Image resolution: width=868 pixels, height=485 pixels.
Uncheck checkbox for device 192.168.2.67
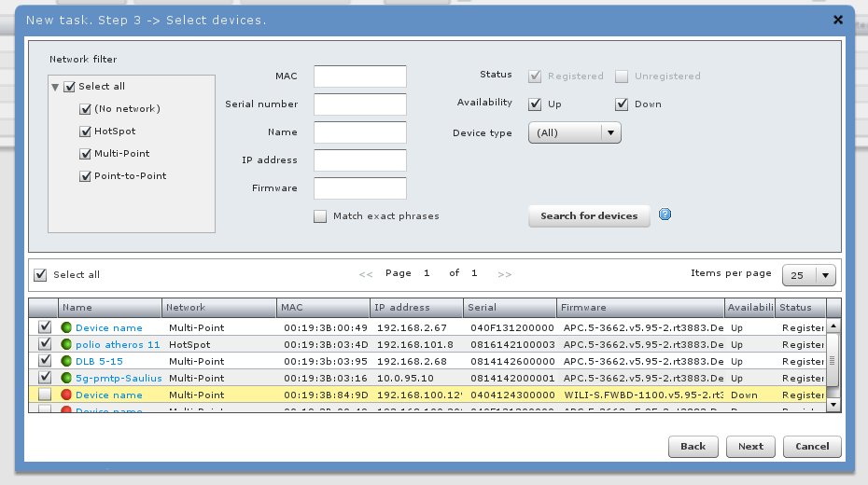45,326
